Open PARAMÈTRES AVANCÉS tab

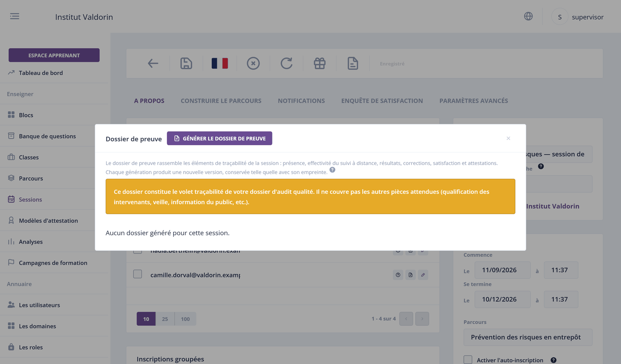pyautogui.click(x=474, y=101)
